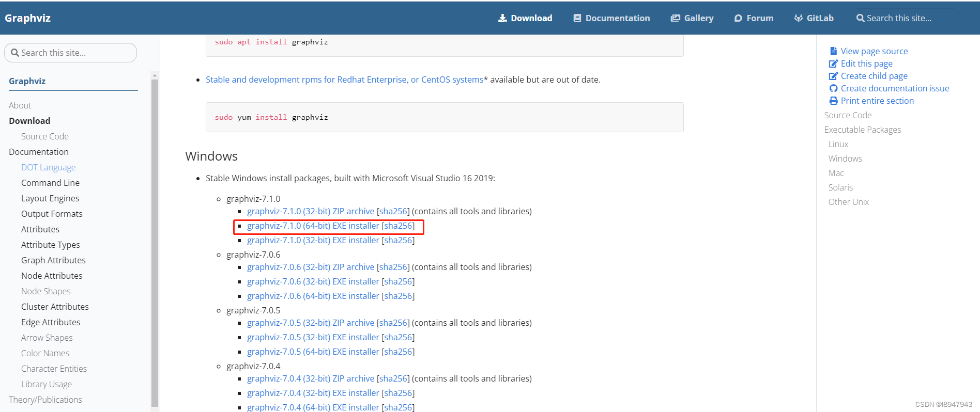Click Create documentation issue link
The width and height of the screenshot is (980, 412).
(895, 88)
